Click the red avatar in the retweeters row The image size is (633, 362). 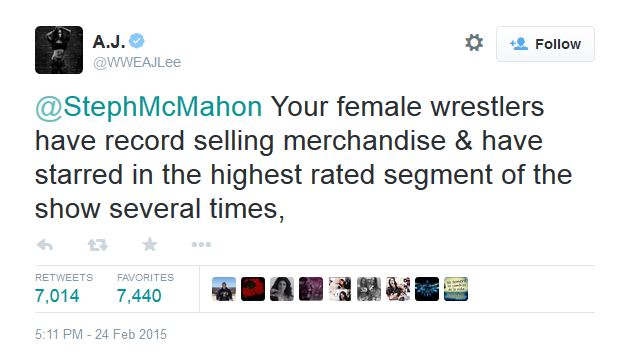253,289
